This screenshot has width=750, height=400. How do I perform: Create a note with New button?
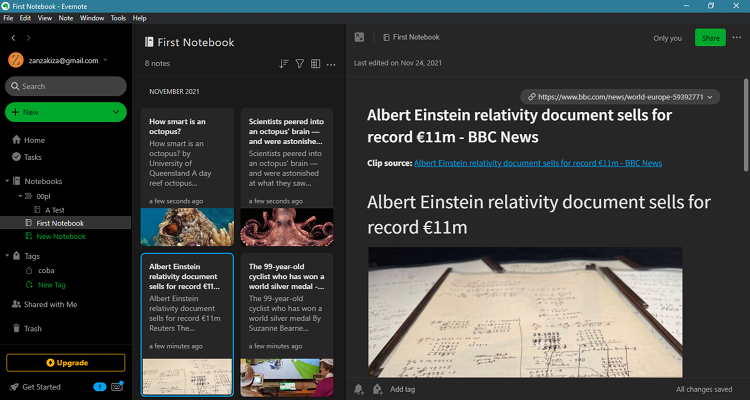coord(66,112)
